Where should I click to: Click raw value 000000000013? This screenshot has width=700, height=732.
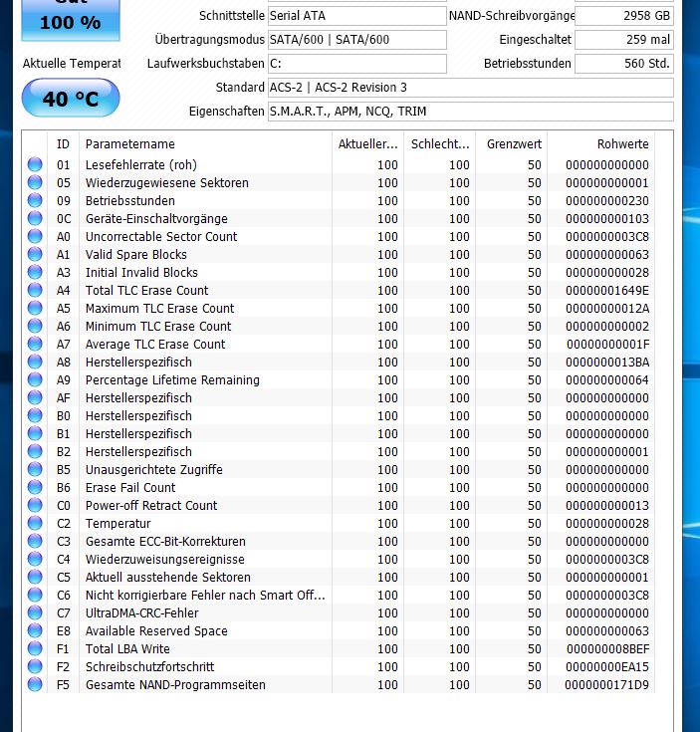coord(607,506)
